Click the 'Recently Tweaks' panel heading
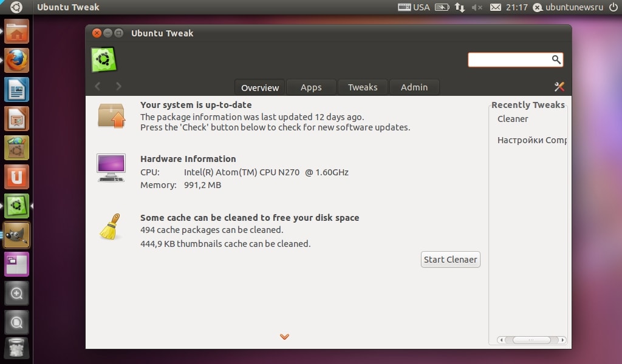The height and width of the screenshot is (364, 622). (528, 105)
